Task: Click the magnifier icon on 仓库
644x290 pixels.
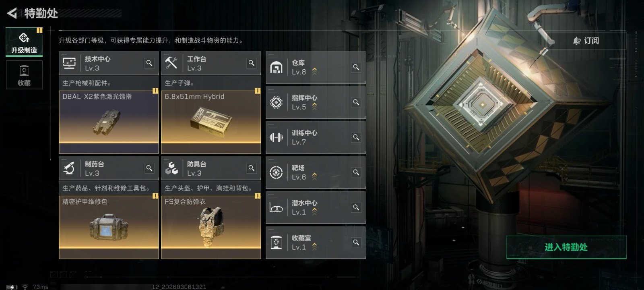Action: click(x=356, y=67)
